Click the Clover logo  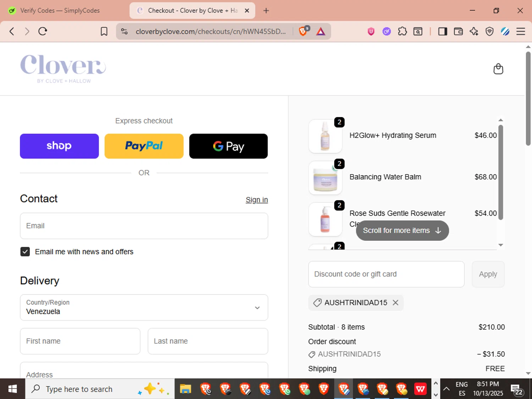pos(63,69)
